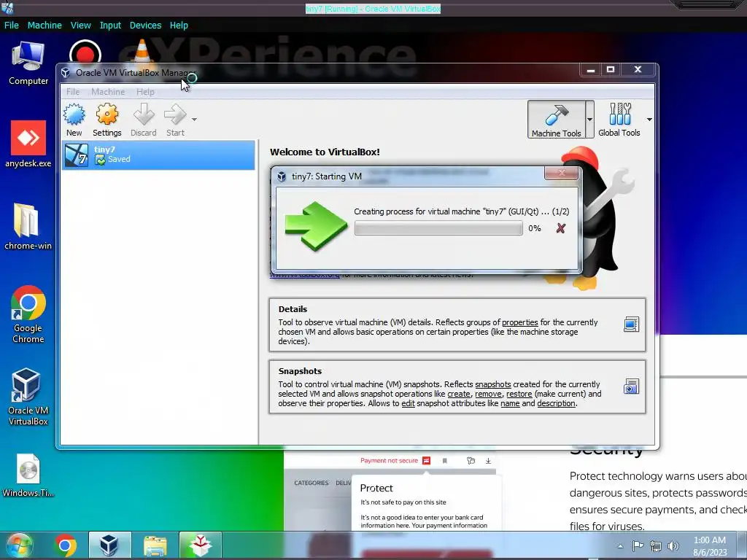Select the tiny7 Saved virtual machine entry
The height and width of the screenshot is (560, 747).
coord(158,155)
